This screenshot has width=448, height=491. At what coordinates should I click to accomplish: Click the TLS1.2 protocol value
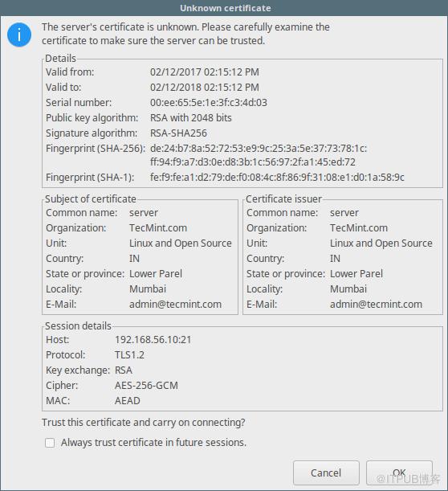click(129, 355)
